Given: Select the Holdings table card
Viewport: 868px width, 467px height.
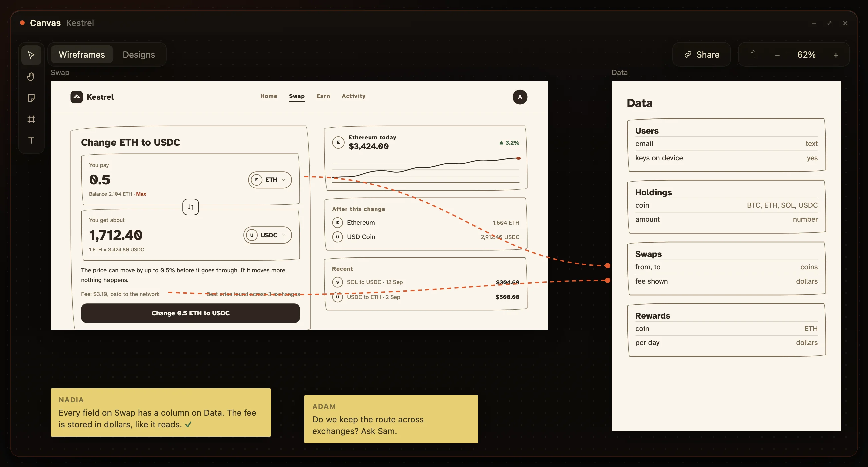Looking at the screenshot, I should point(726,207).
